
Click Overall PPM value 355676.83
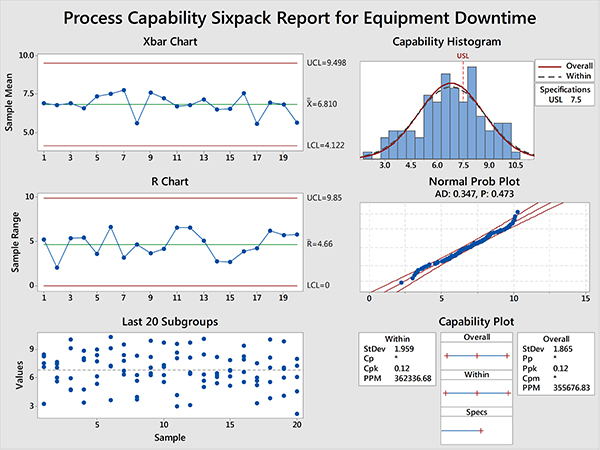572,388
